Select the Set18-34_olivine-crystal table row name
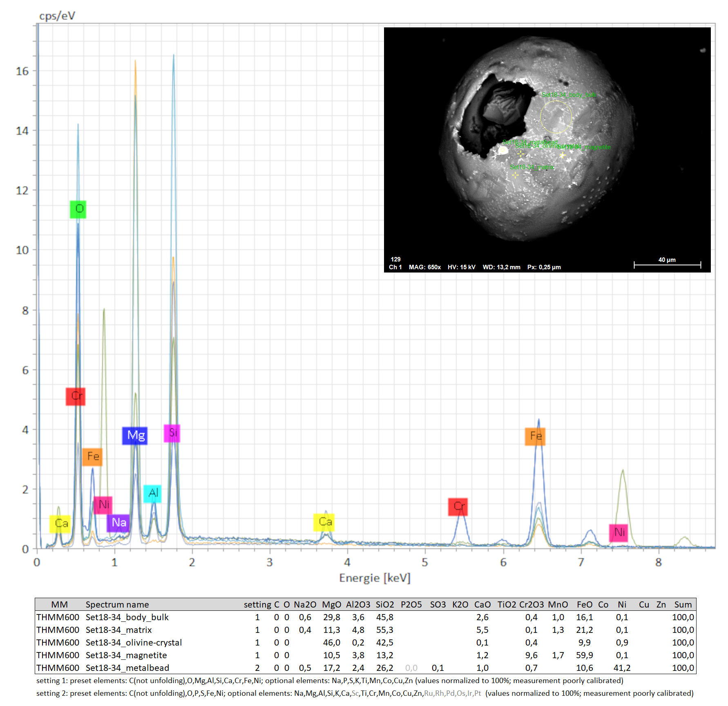The image size is (728, 706). [x=134, y=642]
